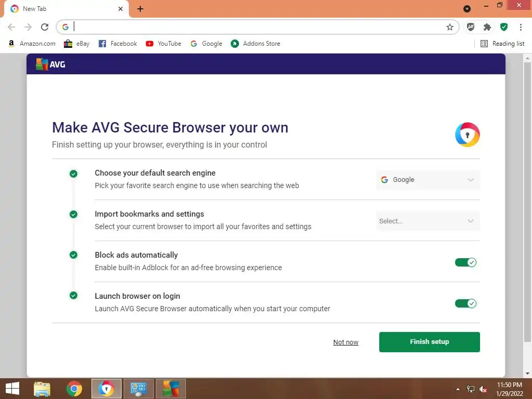
Task: Click the Adblock shield extension icon
Action: (471, 27)
